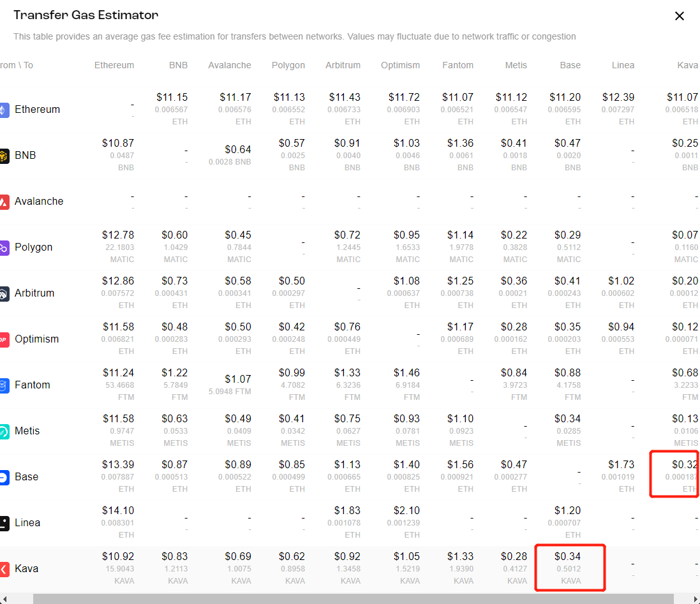The height and width of the screenshot is (604, 700).
Task: Click the Metis network icon
Action: (4, 431)
